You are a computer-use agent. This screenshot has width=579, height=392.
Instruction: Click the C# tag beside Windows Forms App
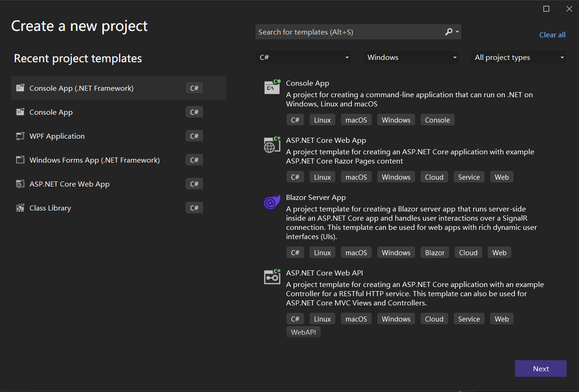pos(194,160)
